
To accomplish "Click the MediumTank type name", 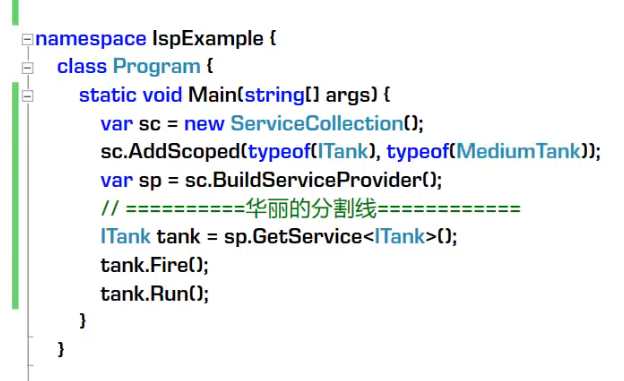I will point(519,151).
